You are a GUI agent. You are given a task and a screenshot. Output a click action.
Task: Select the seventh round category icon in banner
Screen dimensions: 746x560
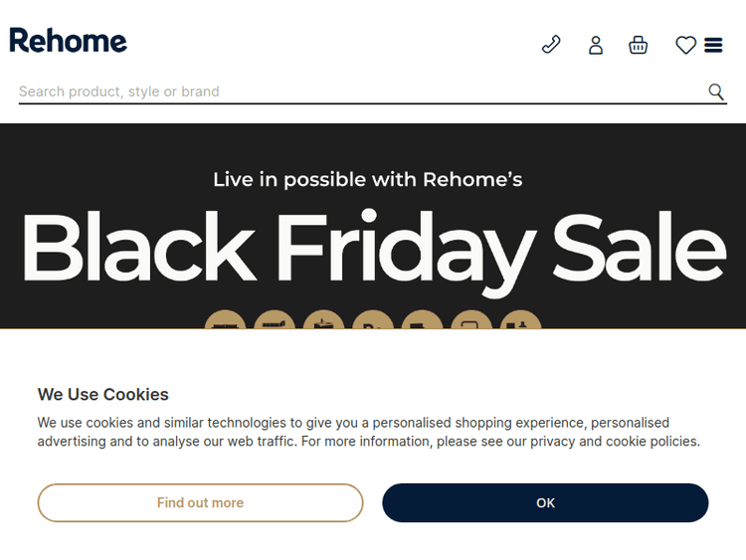[520, 321]
